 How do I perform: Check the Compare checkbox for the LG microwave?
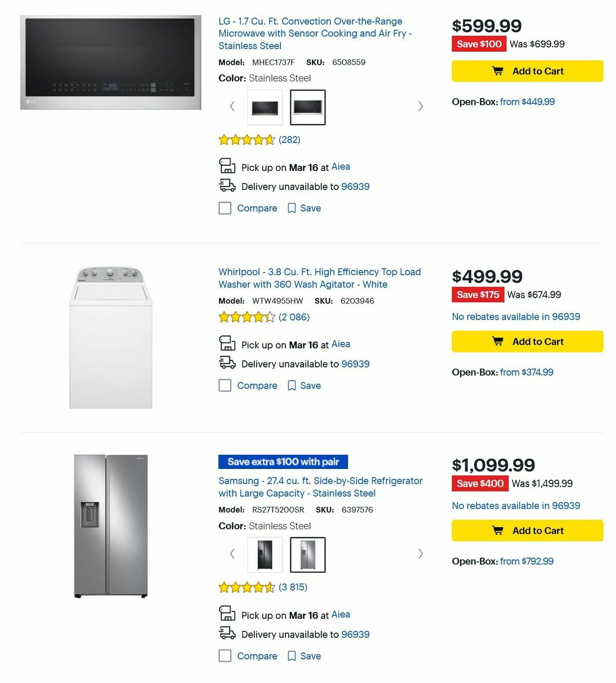(225, 208)
